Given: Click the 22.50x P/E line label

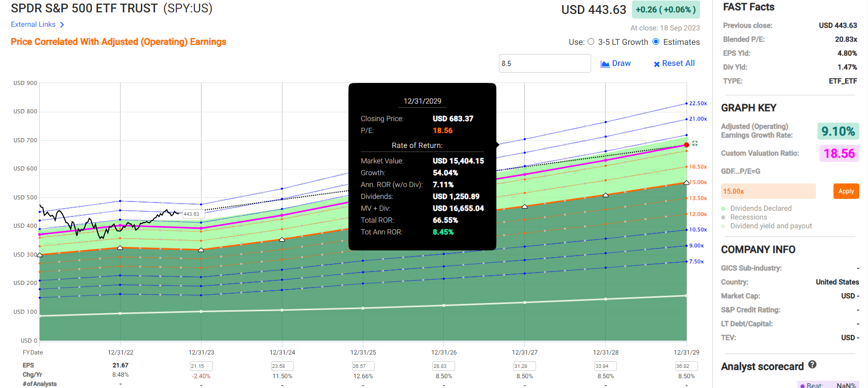Looking at the screenshot, I should [698, 104].
